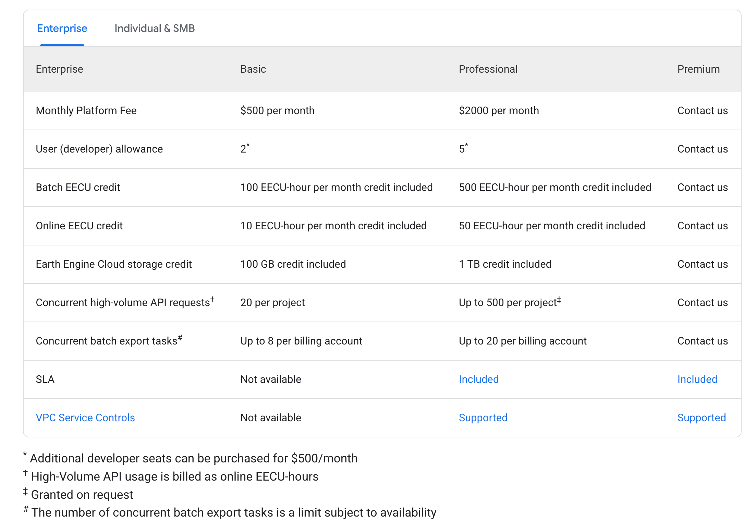Viewport: 756px width, 532px height.
Task: Select the "$2000 per month" Professional fee
Action: [499, 110]
